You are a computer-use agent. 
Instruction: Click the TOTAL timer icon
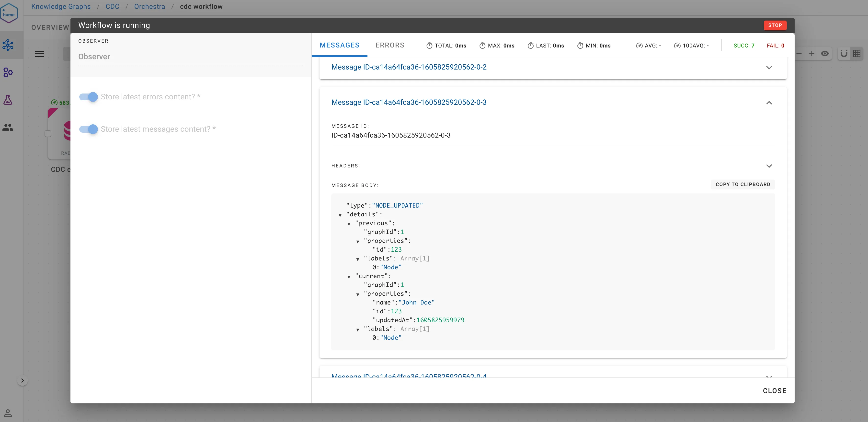click(429, 46)
